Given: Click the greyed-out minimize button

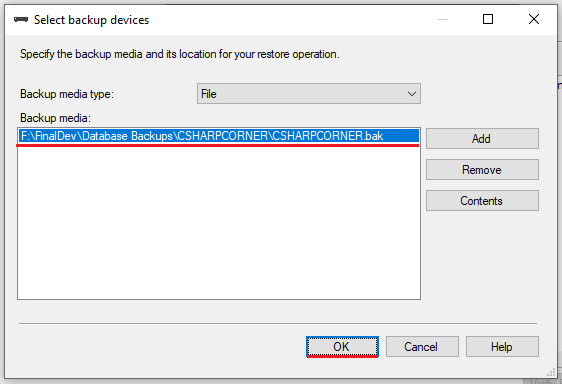Looking at the screenshot, I should [443, 19].
